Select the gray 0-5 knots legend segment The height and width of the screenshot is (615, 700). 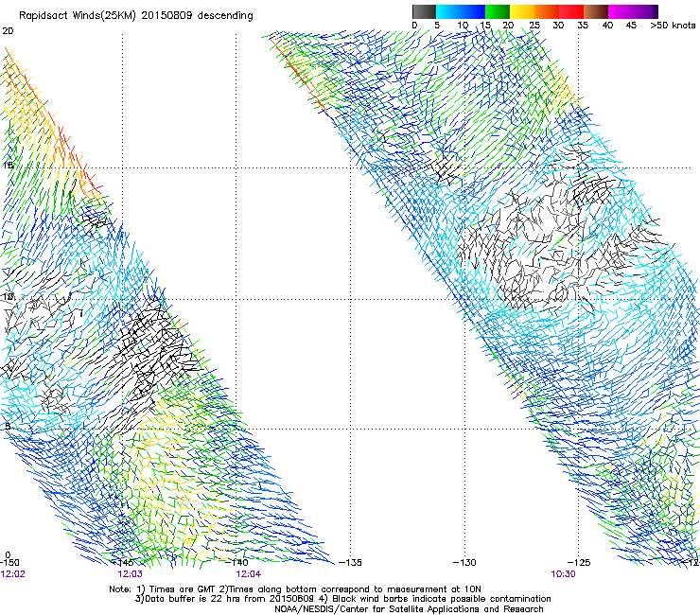[424, 11]
